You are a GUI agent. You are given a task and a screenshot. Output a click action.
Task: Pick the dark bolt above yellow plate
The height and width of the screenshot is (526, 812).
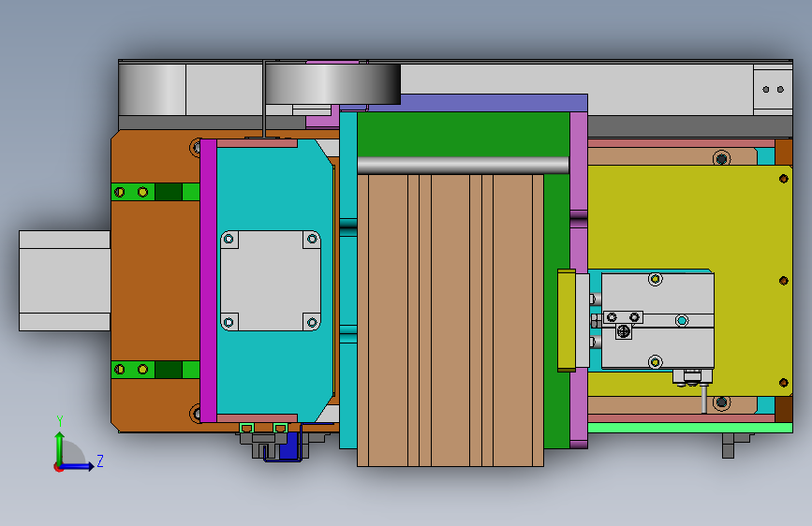[721, 158]
